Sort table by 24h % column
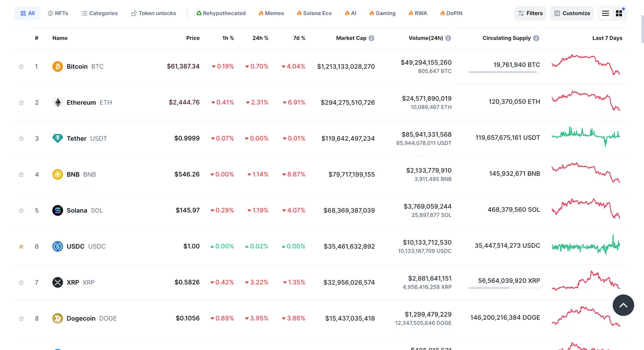644x350 pixels. tap(260, 38)
